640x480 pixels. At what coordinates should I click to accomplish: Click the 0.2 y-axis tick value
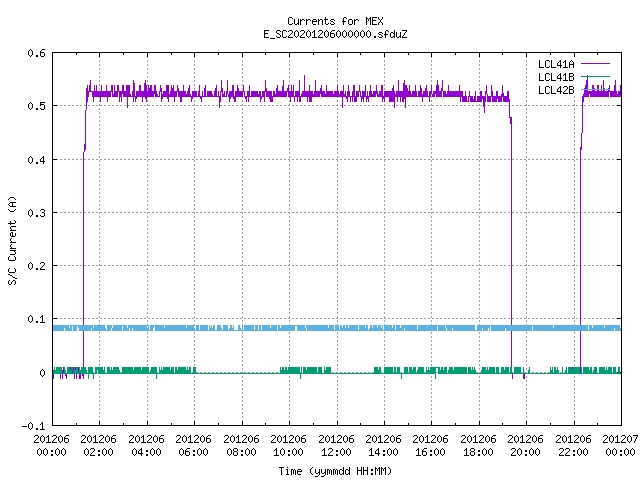click(x=36, y=266)
